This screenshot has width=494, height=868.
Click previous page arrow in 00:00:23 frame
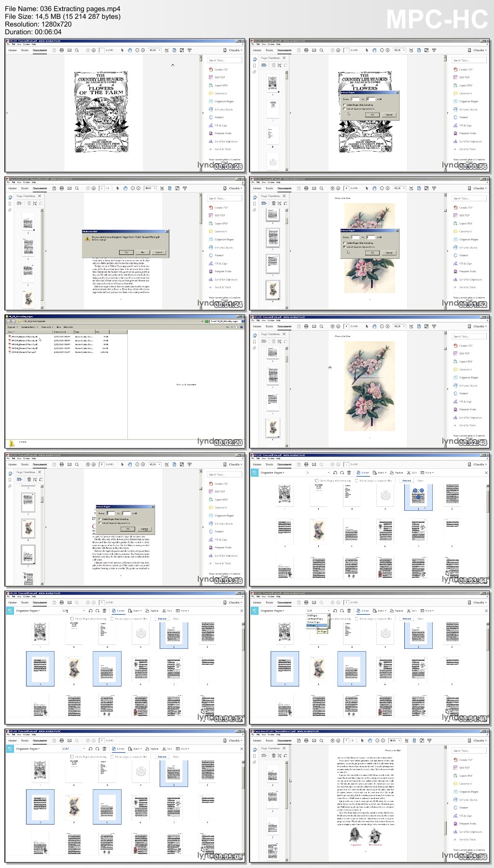point(88,50)
